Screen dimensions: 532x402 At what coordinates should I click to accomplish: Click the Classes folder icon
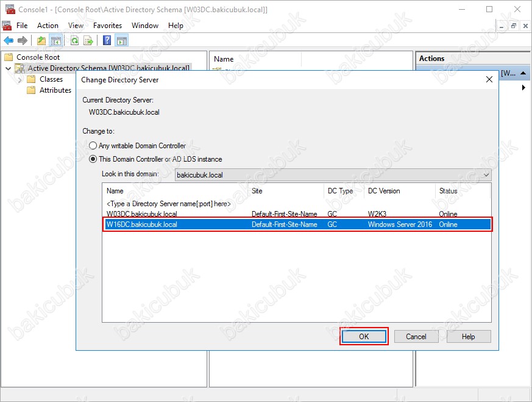31,79
